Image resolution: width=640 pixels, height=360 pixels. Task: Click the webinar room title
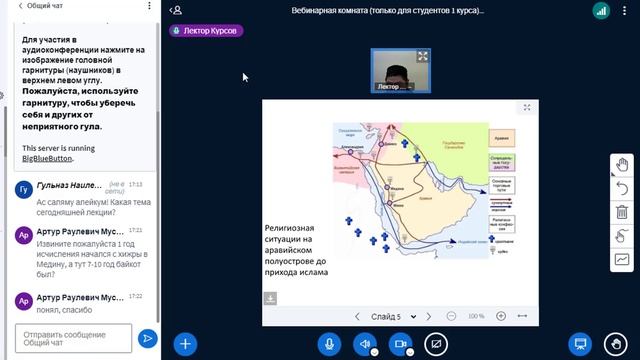tap(388, 10)
